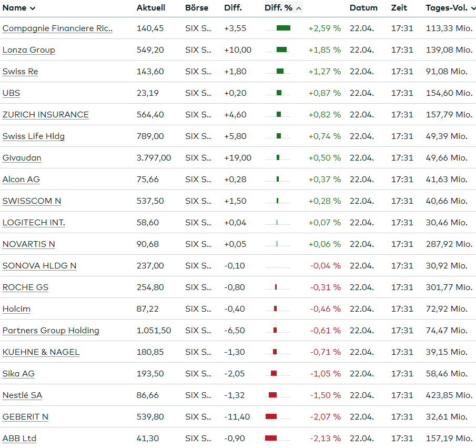Screen dimensions: 476x448
Task: Click the Diff. column header
Action: [x=233, y=8]
